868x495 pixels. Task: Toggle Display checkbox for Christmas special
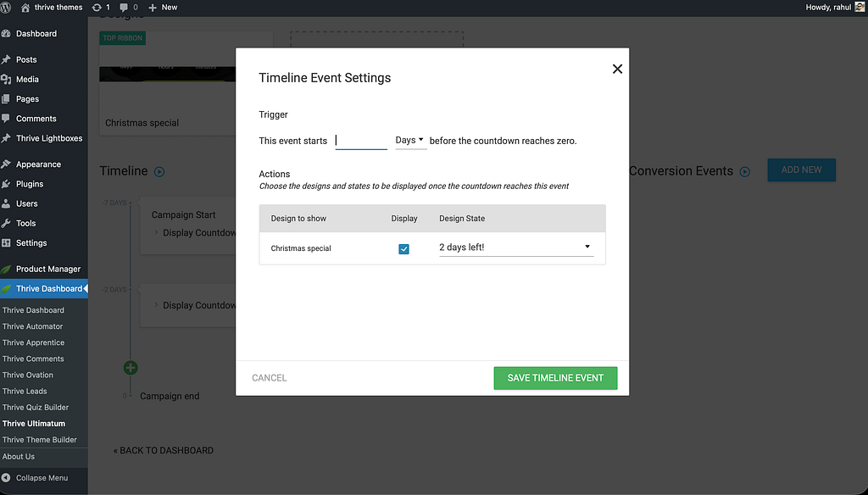[403, 248]
